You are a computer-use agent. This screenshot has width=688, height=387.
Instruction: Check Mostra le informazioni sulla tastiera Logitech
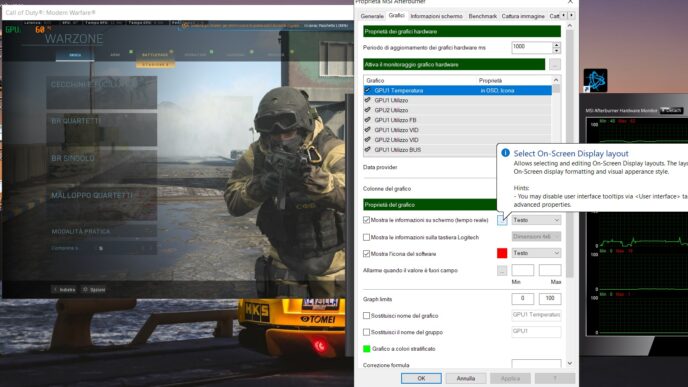click(366, 237)
